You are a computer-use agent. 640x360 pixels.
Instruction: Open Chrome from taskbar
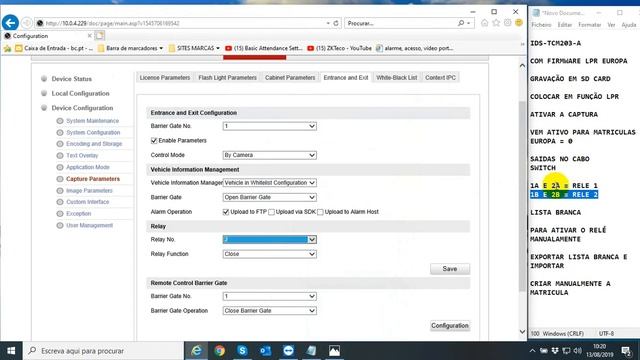[x=220, y=351]
